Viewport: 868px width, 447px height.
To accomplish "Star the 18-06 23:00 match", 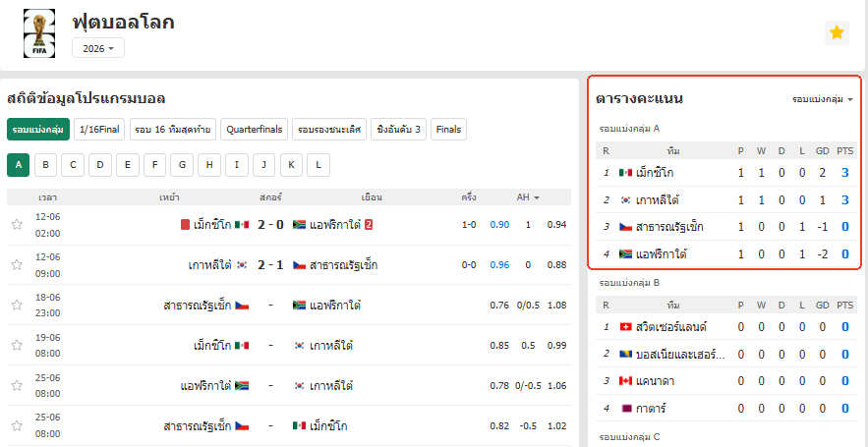I will click(17, 306).
